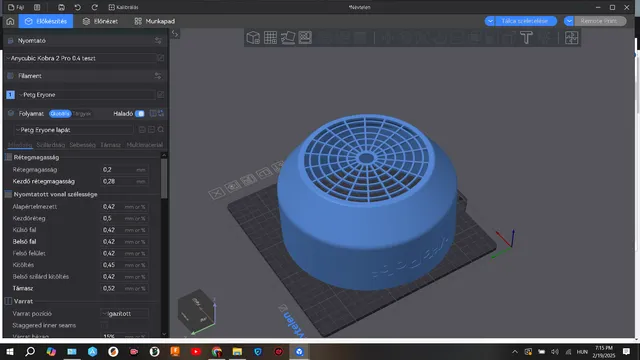Screen dimensions: 640x360
Task: Open the Sebesség settings tab
Action: tap(82, 145)
